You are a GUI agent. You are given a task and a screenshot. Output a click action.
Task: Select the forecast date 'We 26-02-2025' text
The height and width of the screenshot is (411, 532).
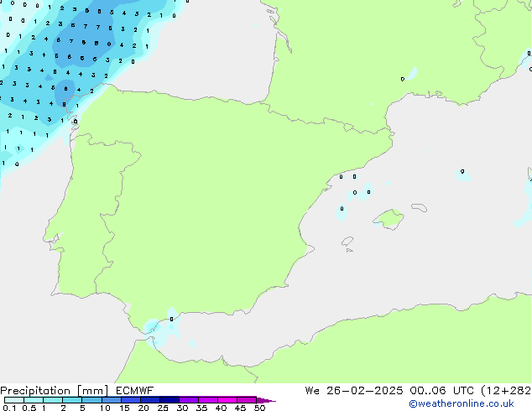tap(354, 391)
